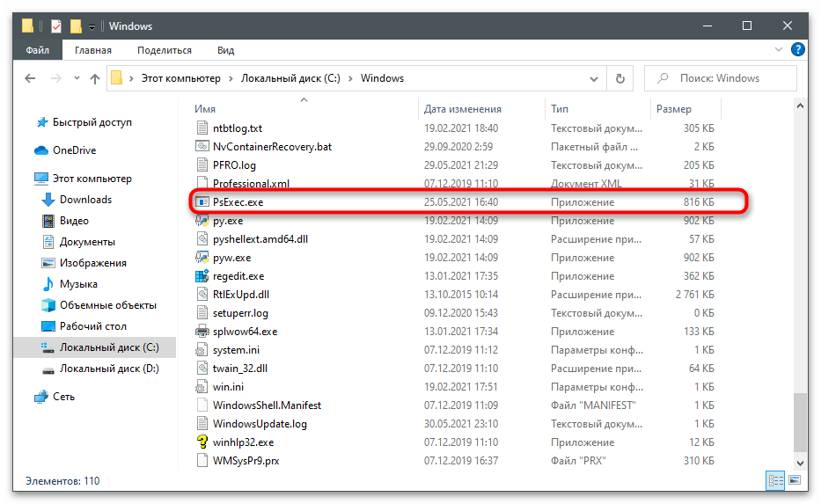The width and height of the screenshot is (821, 504).
Task: Select Downloads in the navigation pane
Action: click(85, 200)
